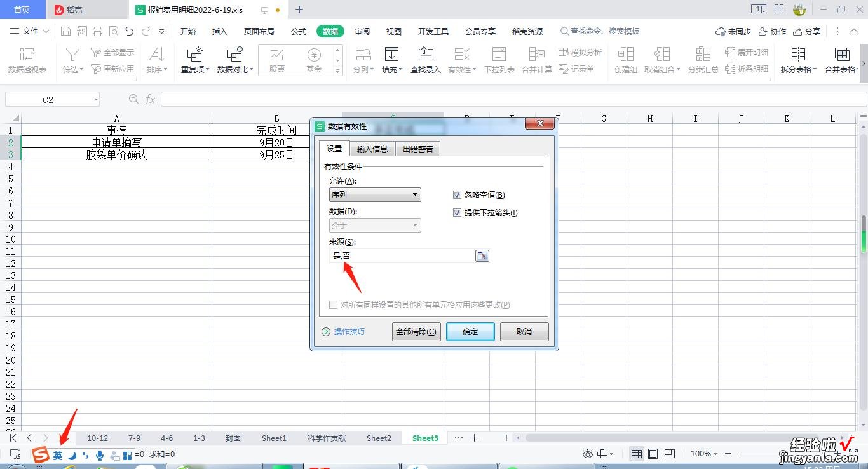This screenshot has width=868, height=469.
Task: Switch to the 输入信息 dialog tab
Action: [372, 149]
